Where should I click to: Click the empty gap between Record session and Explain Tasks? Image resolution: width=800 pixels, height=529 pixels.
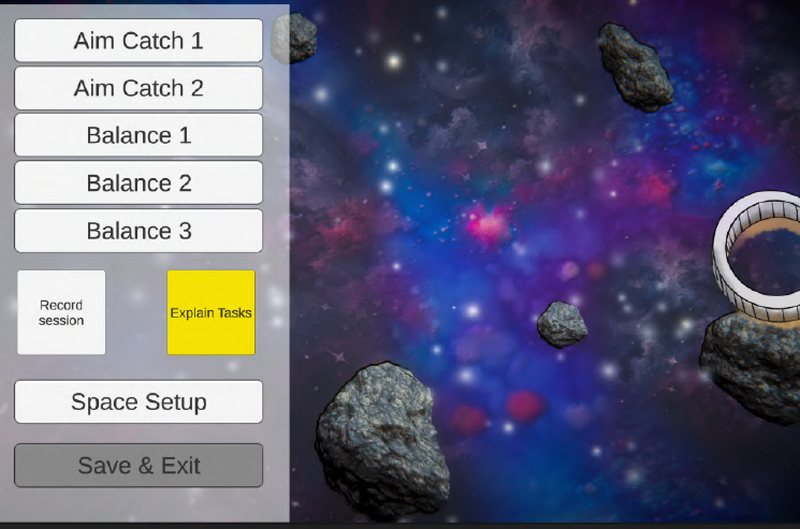pyautogui.click(x=136, y=312)
